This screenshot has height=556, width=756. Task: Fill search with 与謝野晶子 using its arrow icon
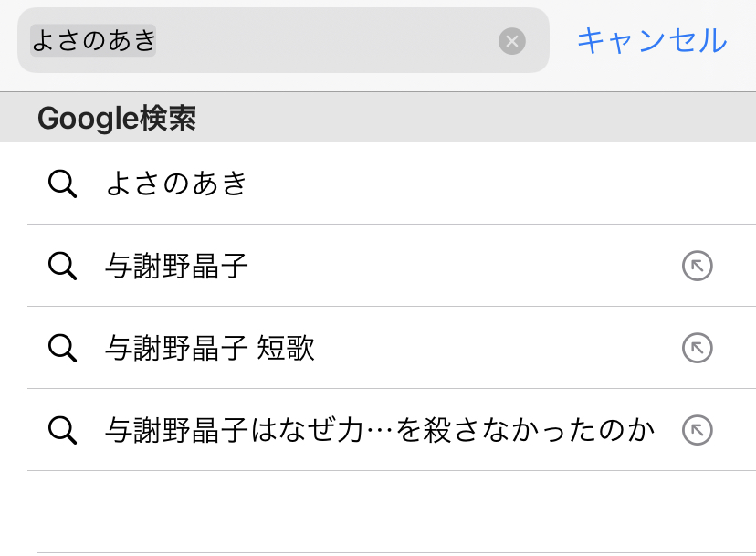coord(697,266)
